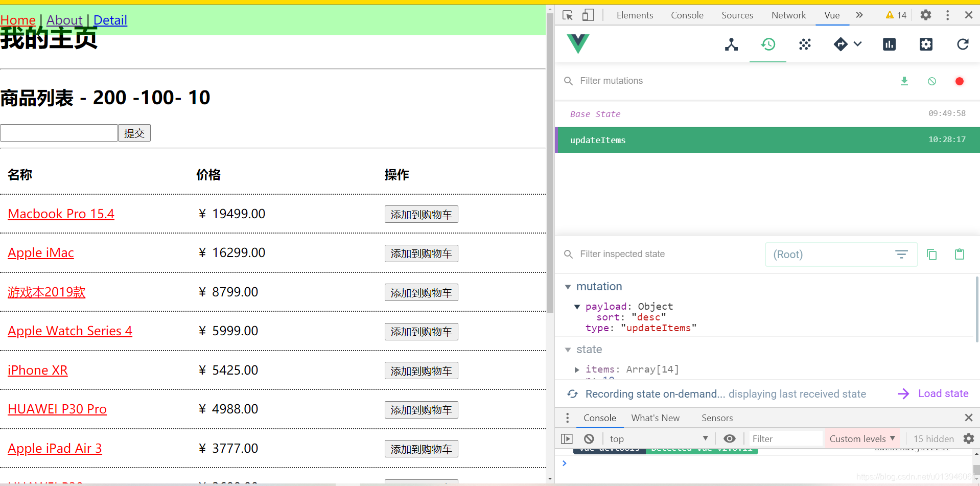Add Apple iPad Air 3 to cart

click(x=421, y=449)
